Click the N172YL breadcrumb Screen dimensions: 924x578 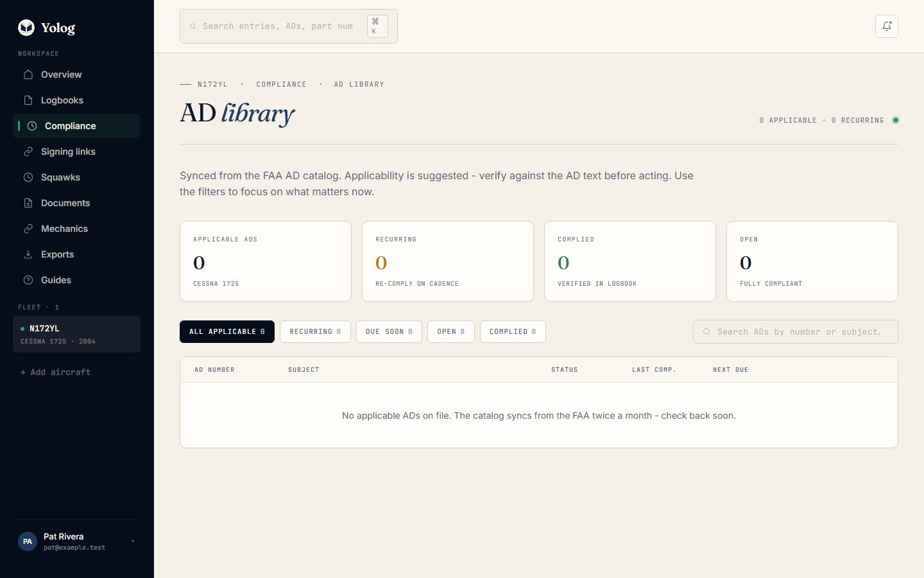click(212, 84)
